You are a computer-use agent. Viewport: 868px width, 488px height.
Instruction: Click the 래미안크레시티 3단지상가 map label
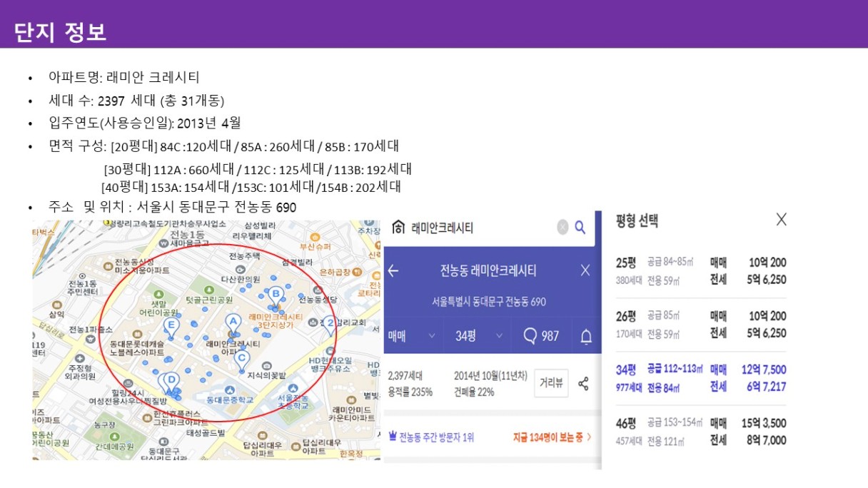[276, 320]
